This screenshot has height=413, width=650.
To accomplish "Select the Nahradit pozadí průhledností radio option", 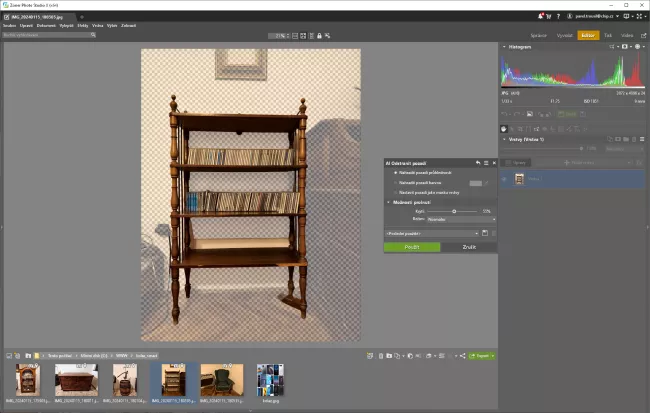I will click(395, 172).
